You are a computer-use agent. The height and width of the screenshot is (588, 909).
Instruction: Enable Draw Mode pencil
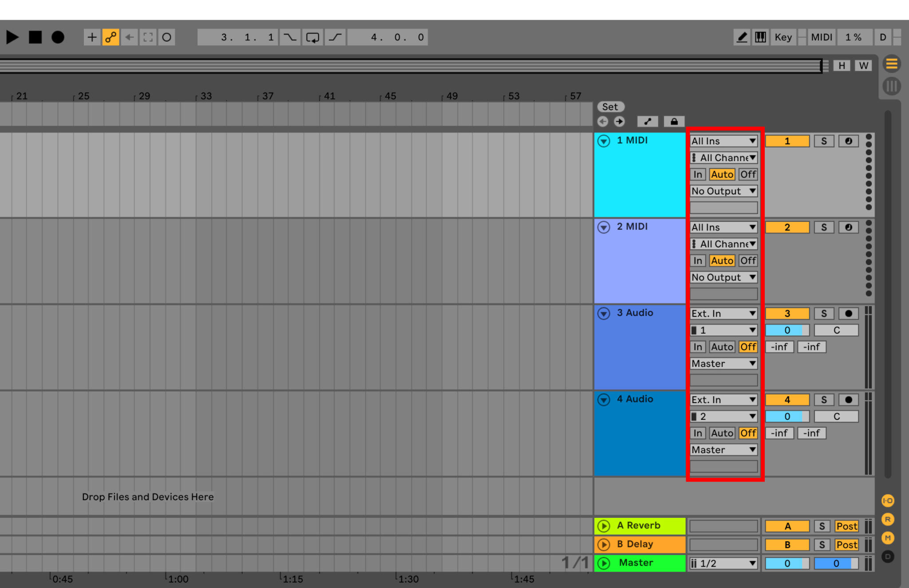(x=742, y=37)
